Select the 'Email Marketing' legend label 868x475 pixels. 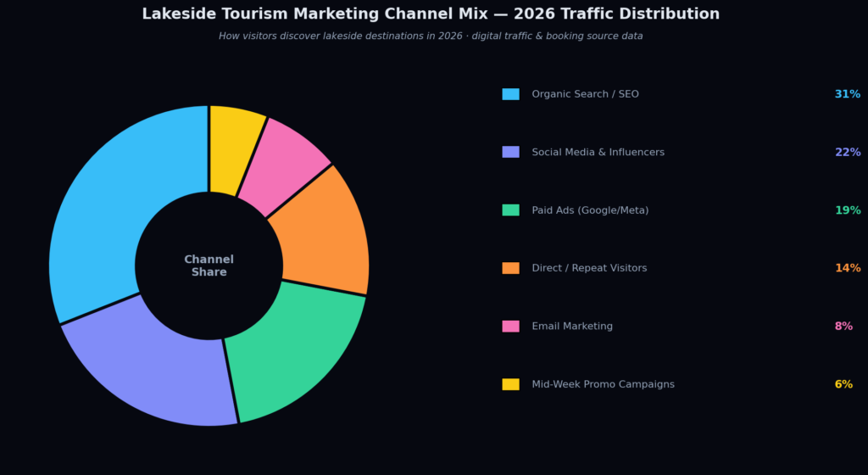pyautogui.click(x=572, y=326)
